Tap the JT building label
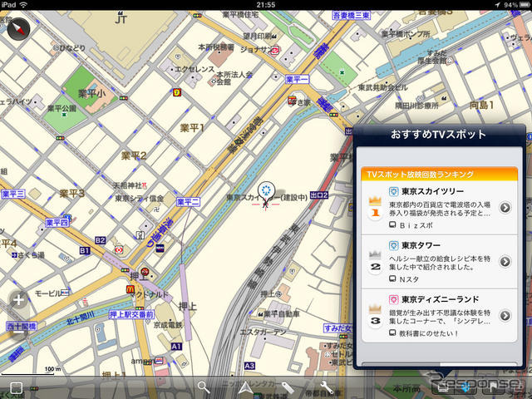532x399 pixels. click(121, 17)
